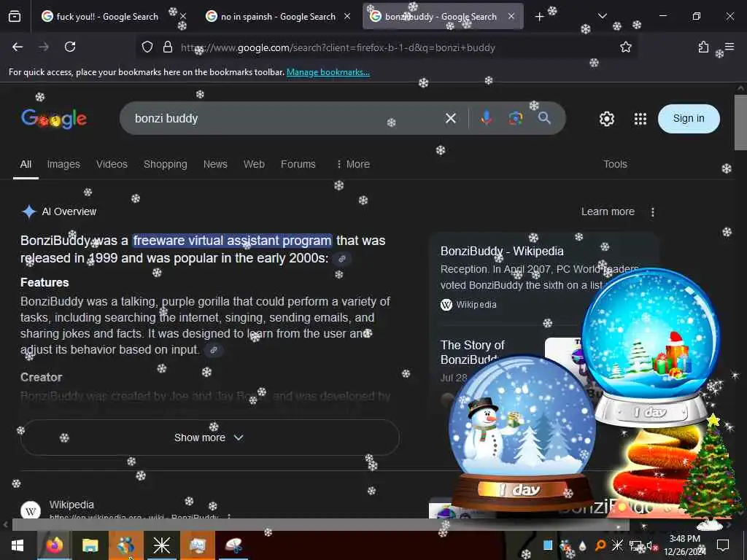
Task: Click the muted speaker tray icon
Action: [651, 546]
